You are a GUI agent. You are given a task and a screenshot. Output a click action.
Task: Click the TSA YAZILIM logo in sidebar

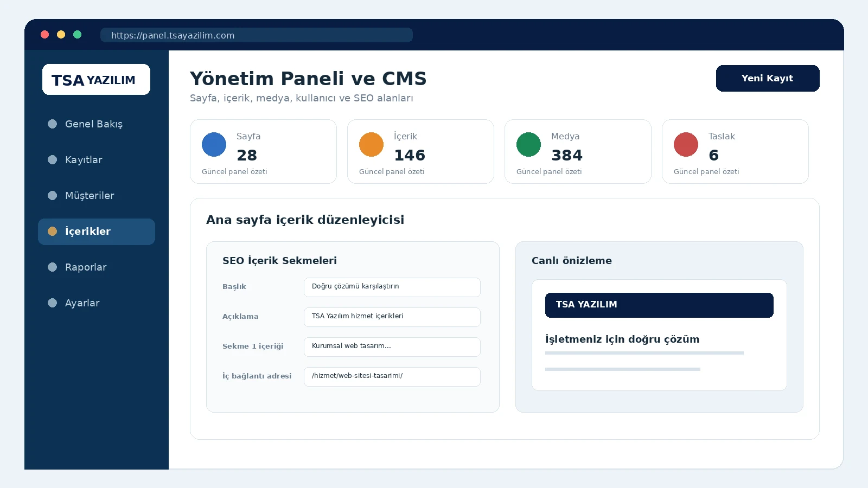click(x=96, y=80)
